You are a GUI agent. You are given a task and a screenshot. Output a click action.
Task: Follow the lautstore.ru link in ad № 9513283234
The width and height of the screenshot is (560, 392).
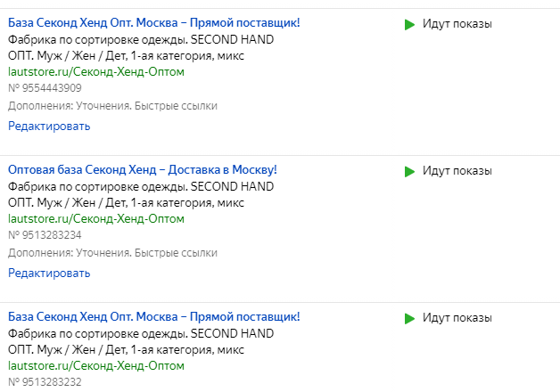point(96,218)
